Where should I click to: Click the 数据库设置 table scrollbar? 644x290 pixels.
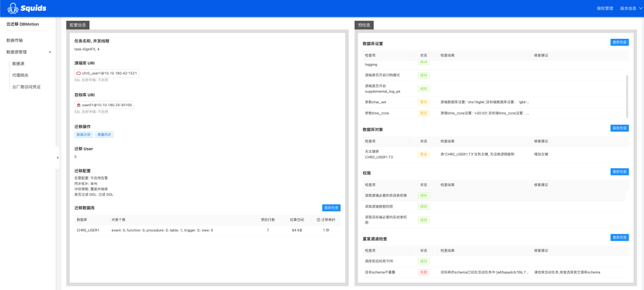pos(627,96)
